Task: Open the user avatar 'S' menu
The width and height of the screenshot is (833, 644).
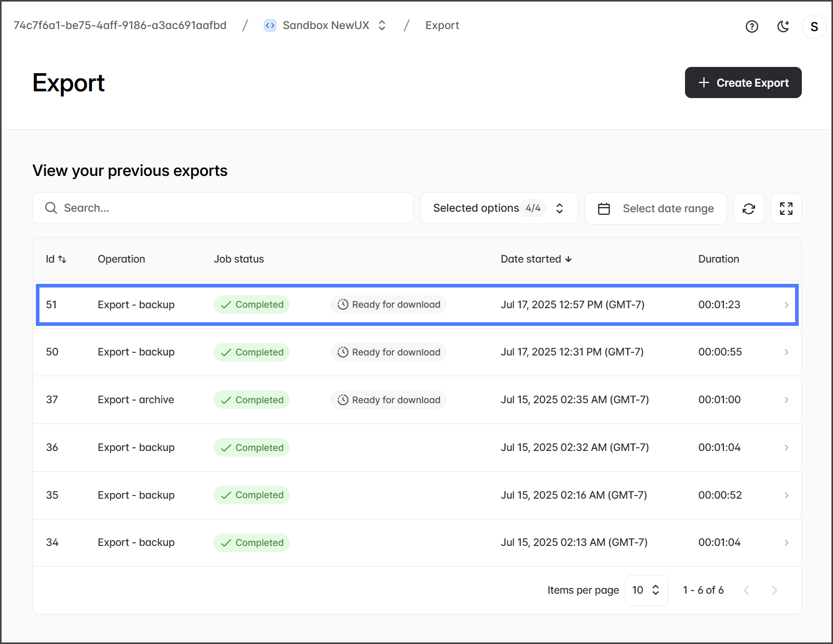Action: [814, 26]
